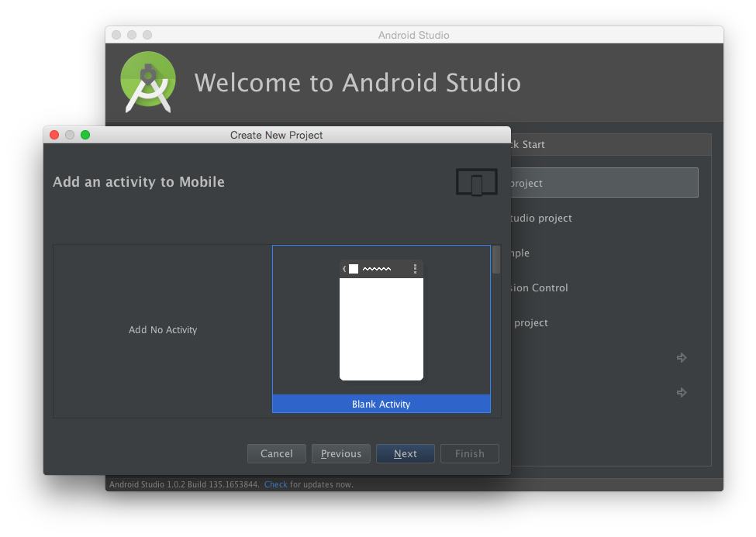Click the Quick Start panel header
756x537 pixels.
pyautogui.click(x=611, y=145)
